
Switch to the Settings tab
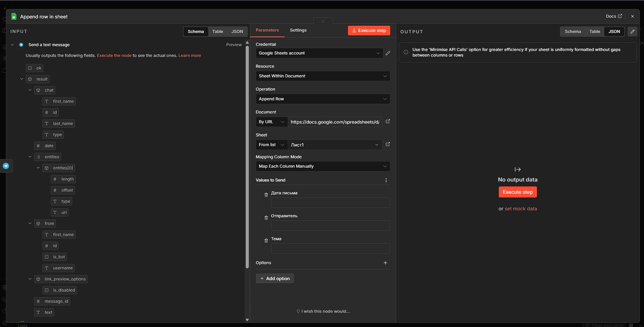coord(298,30)
